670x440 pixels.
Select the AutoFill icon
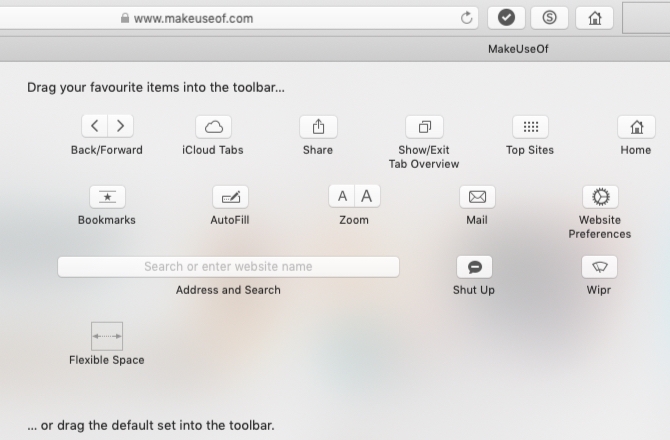(x=230, y=196)
